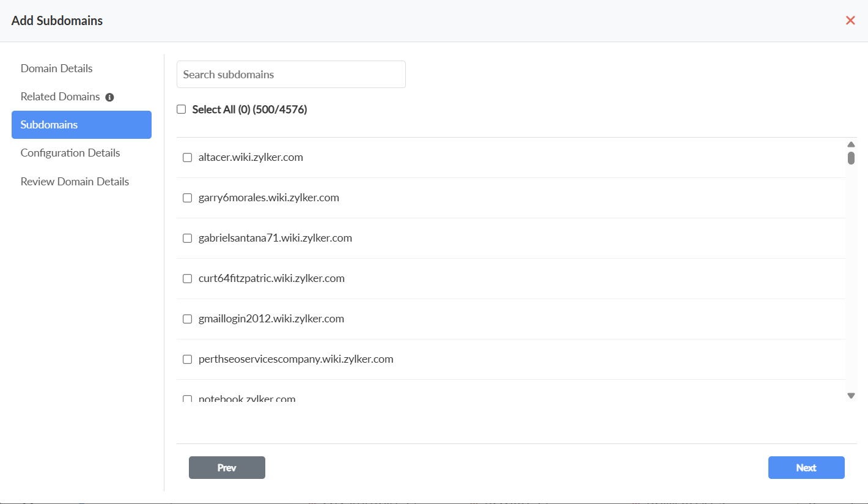Viewport: 868px width, 504px height.
Task: Click the scroll down arrow in subdomain list
Action: 851,396
